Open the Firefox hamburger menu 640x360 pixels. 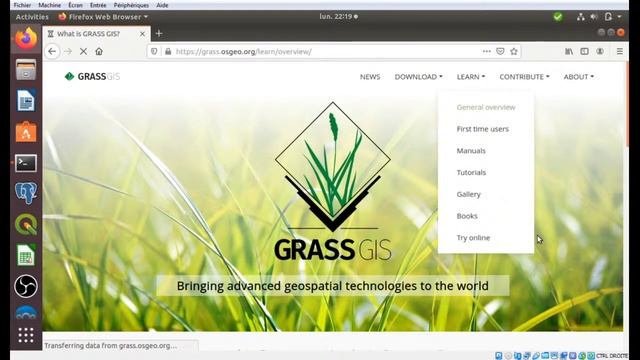tap(620, 51)
